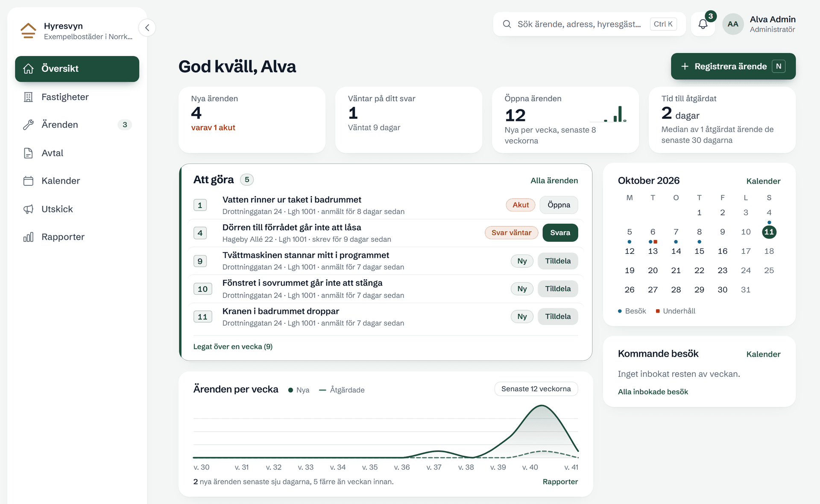Screen dimensions: 820x504
Task: Click the search magnifier icon
Action: point(507,24)
